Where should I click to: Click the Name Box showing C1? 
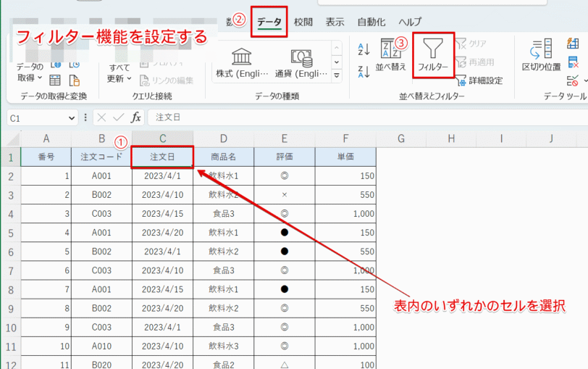(38, 118)
